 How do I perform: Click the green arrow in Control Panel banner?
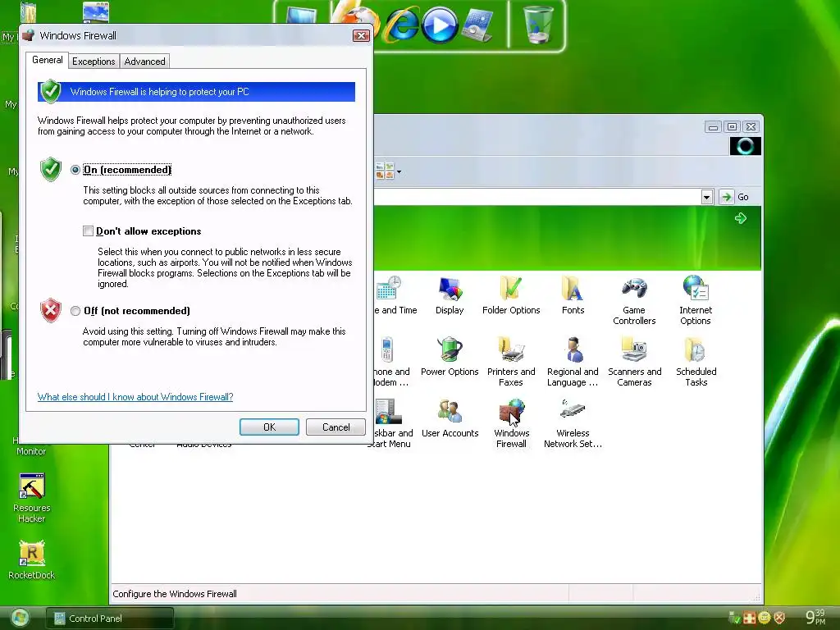[741, 218]
